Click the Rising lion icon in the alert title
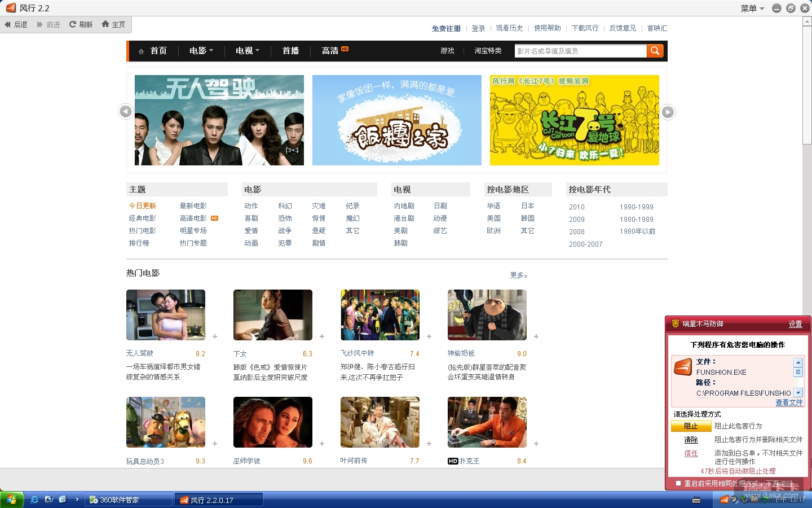Image resolution: width=812 pixels, height=508 pixels. coord(675,324)
